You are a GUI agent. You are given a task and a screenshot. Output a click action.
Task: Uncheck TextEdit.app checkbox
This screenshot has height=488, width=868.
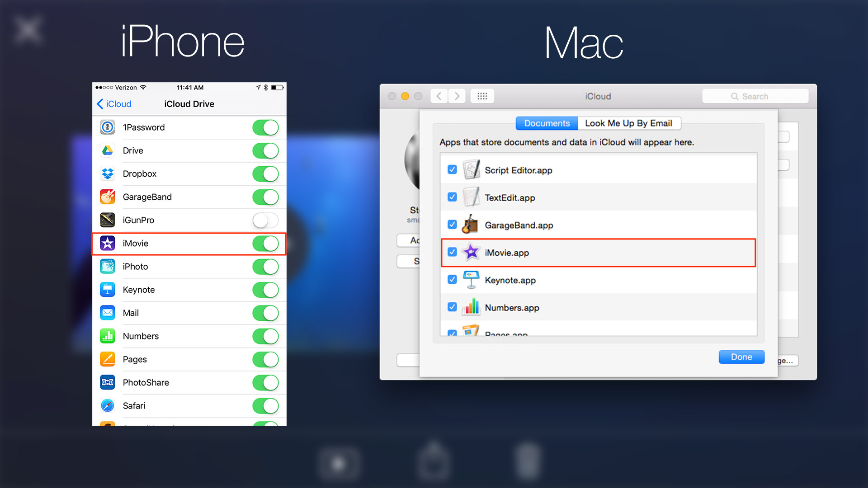452,197
